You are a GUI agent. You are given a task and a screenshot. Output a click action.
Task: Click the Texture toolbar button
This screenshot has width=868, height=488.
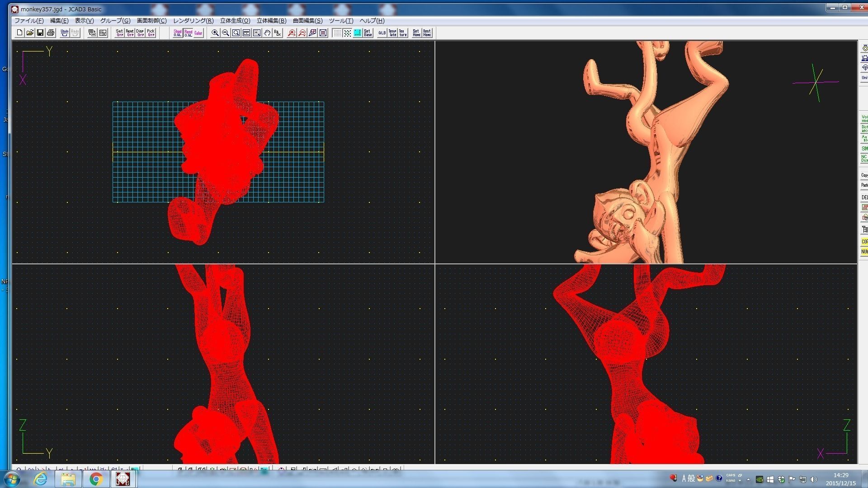tap(403, 33)
